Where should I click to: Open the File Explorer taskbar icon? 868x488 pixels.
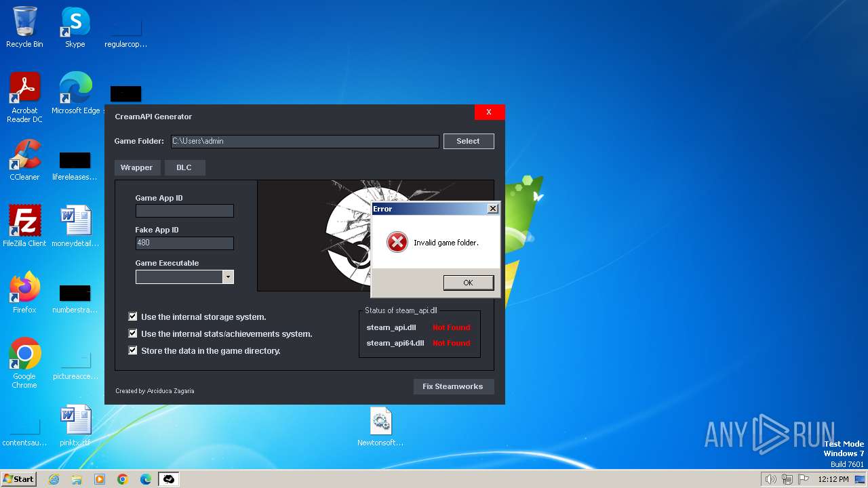77,479
